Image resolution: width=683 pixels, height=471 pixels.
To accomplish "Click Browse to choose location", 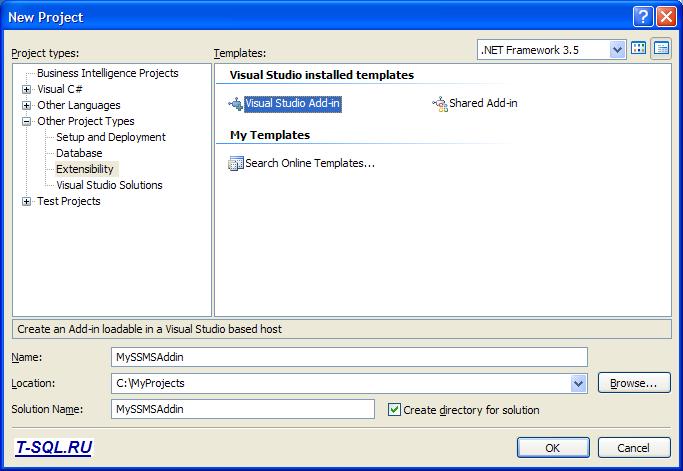I will [x=634, y=383].
